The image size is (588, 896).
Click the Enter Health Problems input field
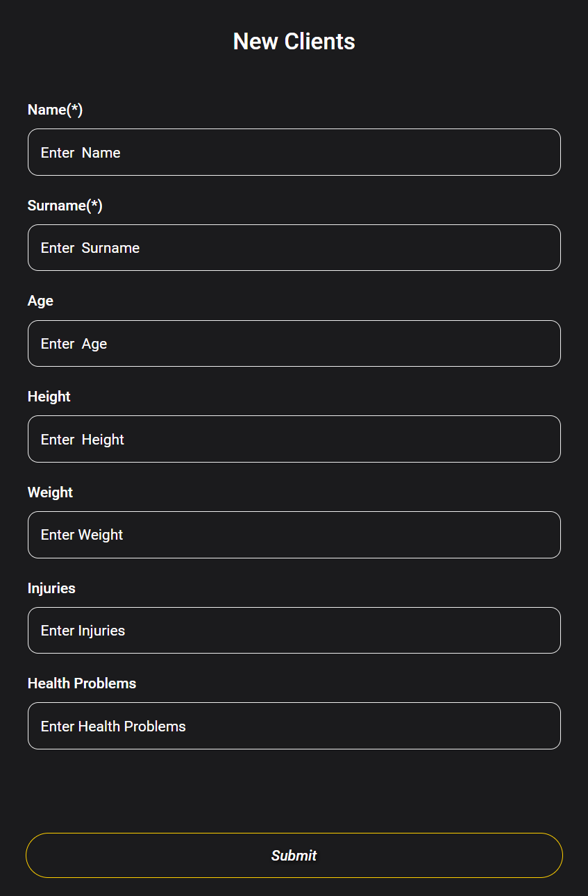point(294,726)
